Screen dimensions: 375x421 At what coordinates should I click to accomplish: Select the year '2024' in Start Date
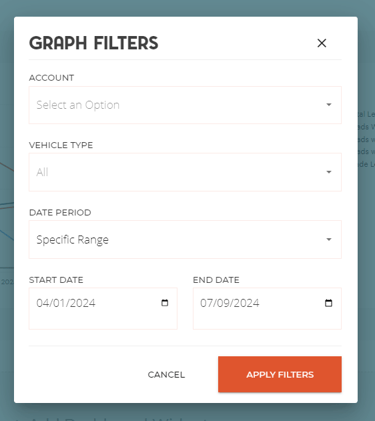point(80,303)
